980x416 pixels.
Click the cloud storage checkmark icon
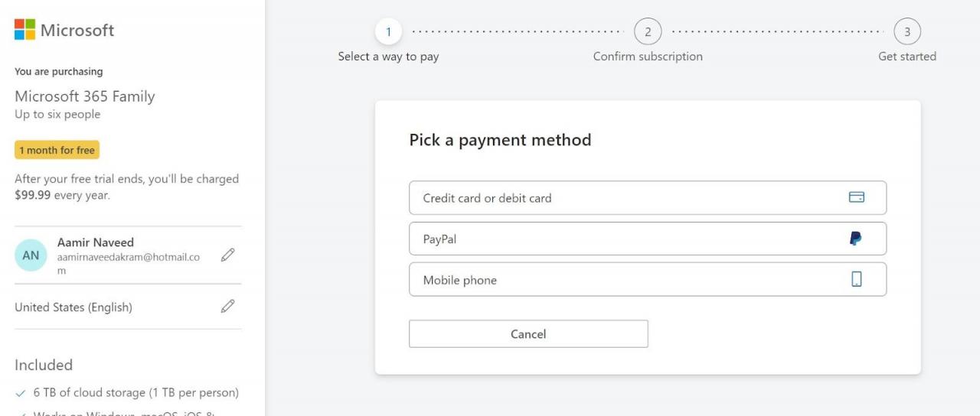tap(21, 393)
